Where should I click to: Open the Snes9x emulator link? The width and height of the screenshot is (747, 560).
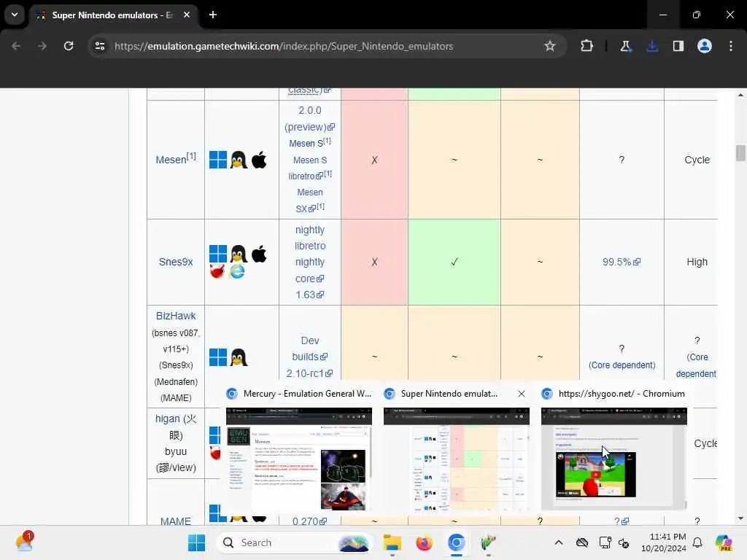pyautogui.click(x=176, y=262)
